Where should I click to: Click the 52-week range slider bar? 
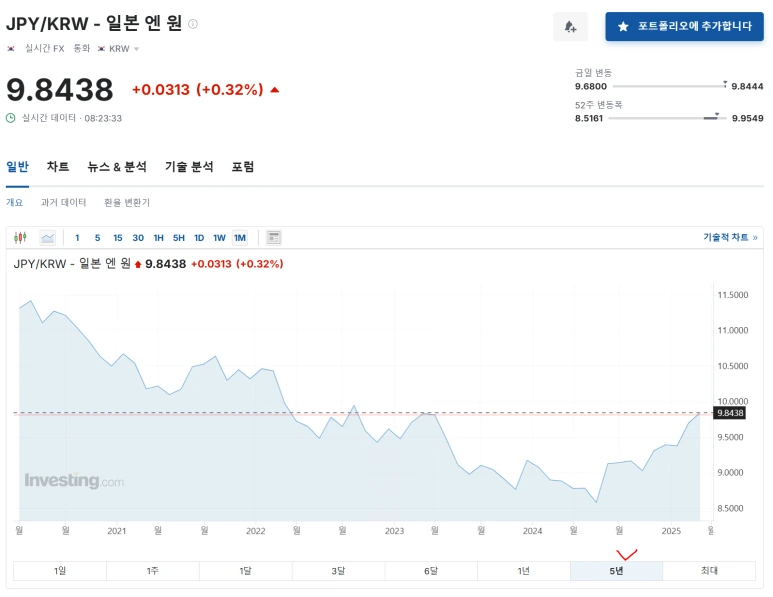pyautogui.click(x=667, y=118)
